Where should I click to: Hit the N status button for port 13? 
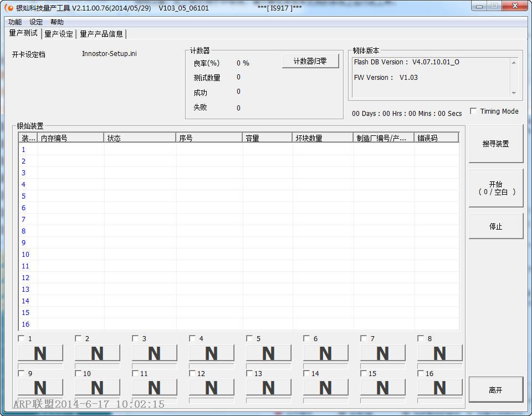tap(269, 388)
